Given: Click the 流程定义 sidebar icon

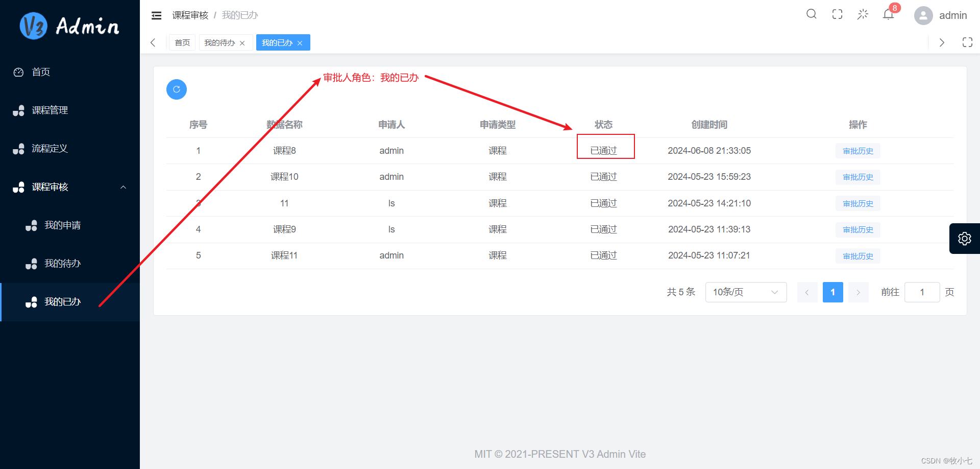Looking at the screenshot, I should (18, 149).
